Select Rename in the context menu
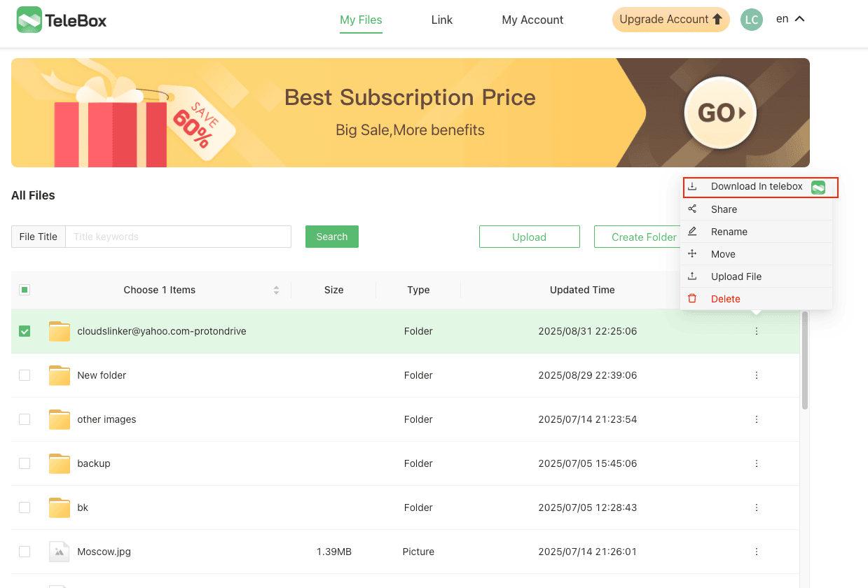This screenshot has width=868, height=588. click(x=757, y=232)
